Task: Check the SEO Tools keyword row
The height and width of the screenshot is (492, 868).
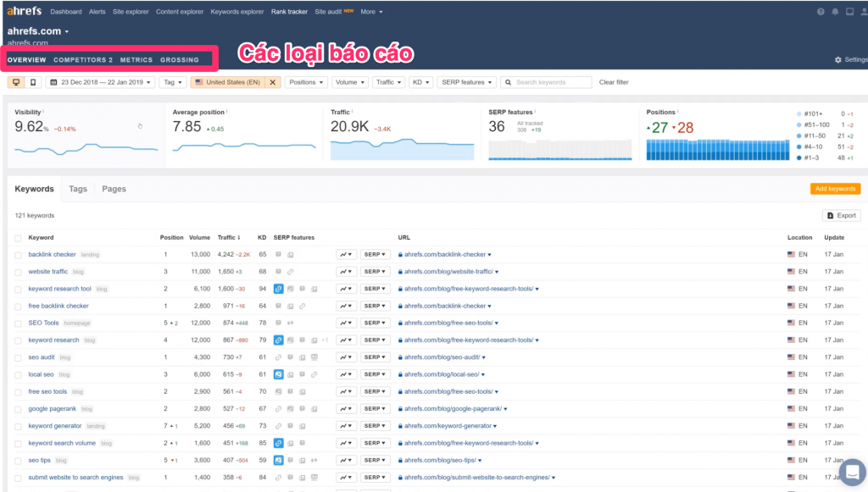Action: tap(19, 324)
